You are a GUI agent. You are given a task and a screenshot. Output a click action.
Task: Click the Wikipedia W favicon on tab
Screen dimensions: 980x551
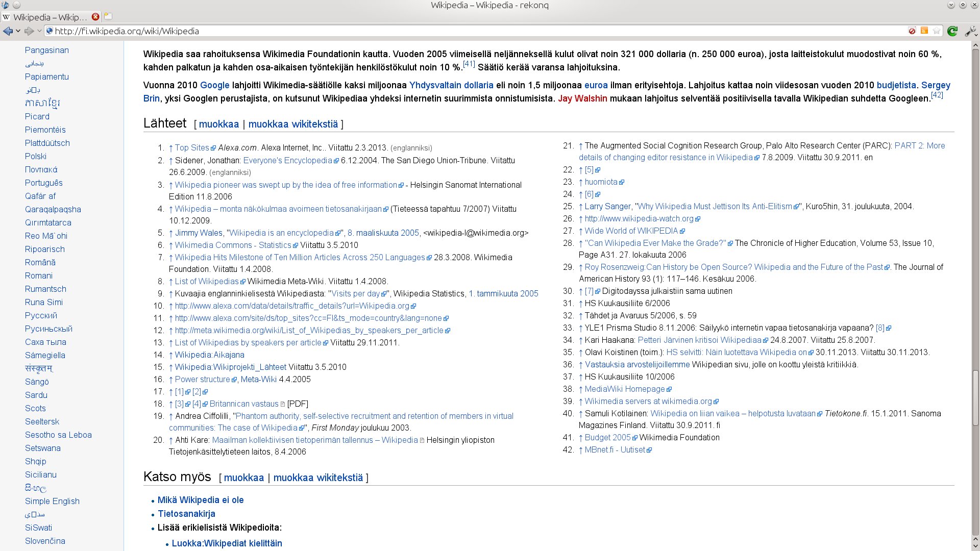pos(7,17)
